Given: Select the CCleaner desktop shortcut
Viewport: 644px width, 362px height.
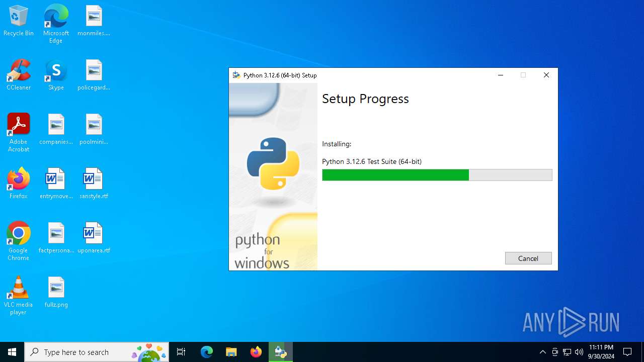Looking at the screenshot, I should 19,75.
